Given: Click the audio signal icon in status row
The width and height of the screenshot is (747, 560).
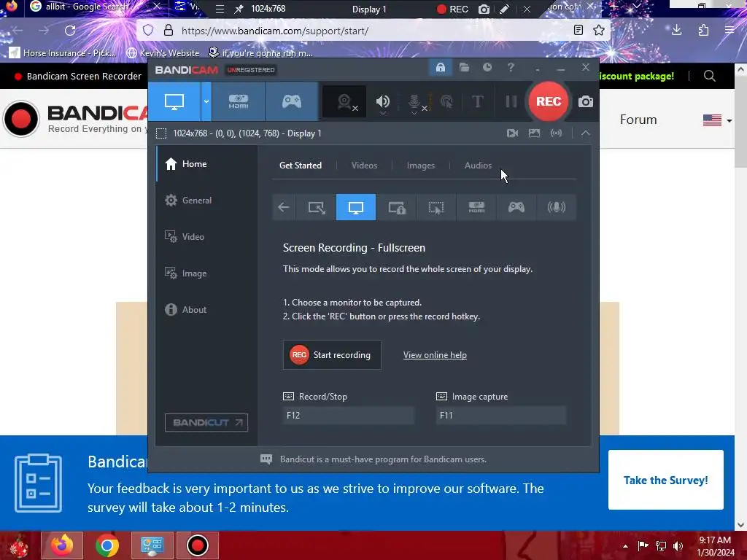Looking at the screenshot, I should 556,133.
